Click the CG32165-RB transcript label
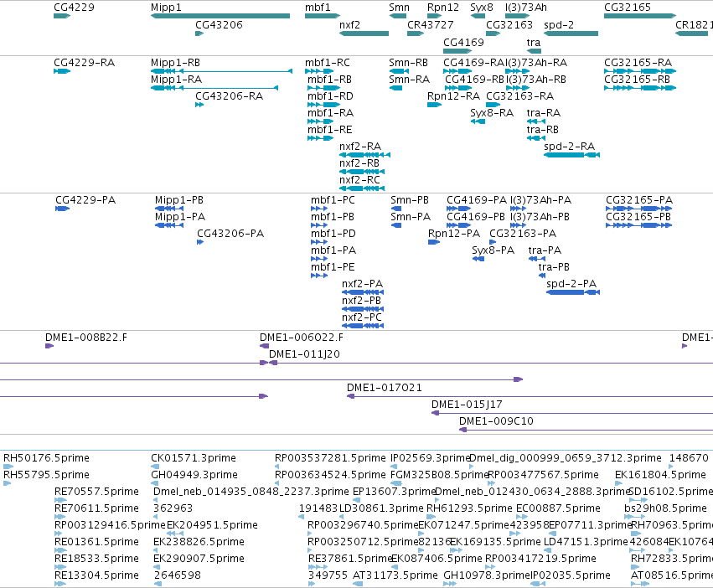This screenshot has width=713, height=588. (637, 79)
